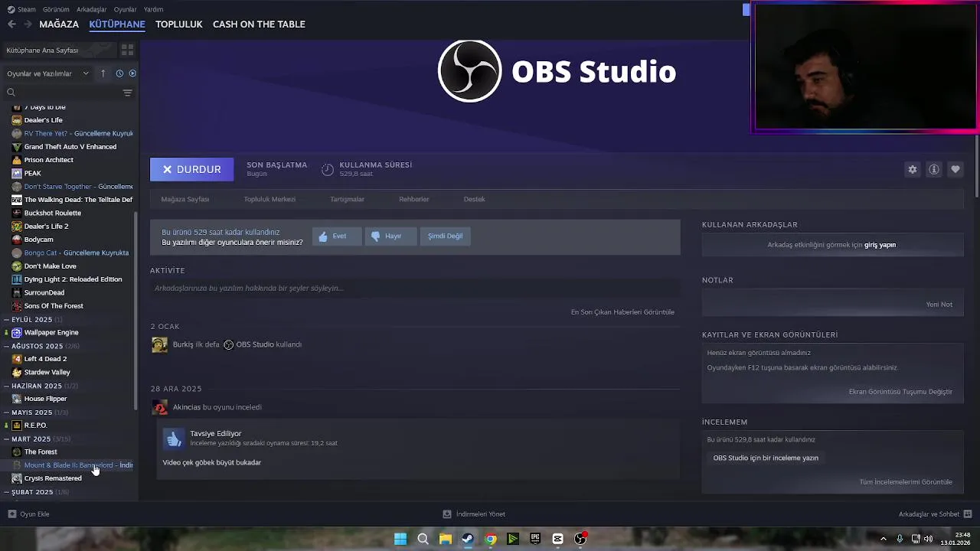Image resolution: width=980 pixels, height=551 pixels.
Task: Go to the TOPLULUK tab
Action: (x=178, y=24)
